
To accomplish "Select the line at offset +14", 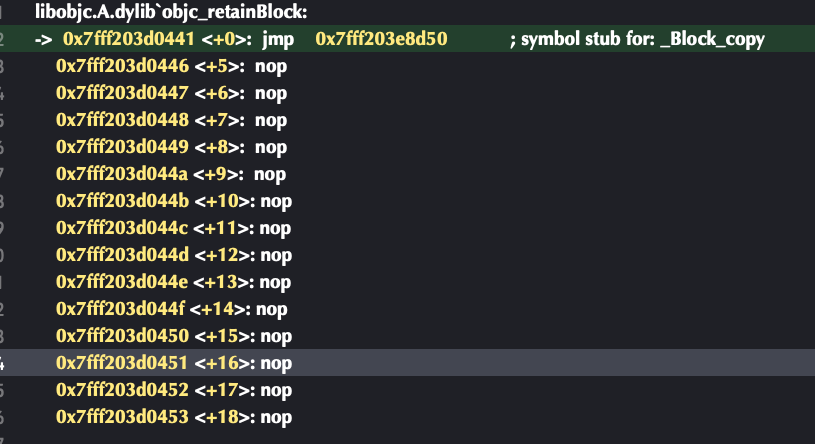I will point(408,309).
